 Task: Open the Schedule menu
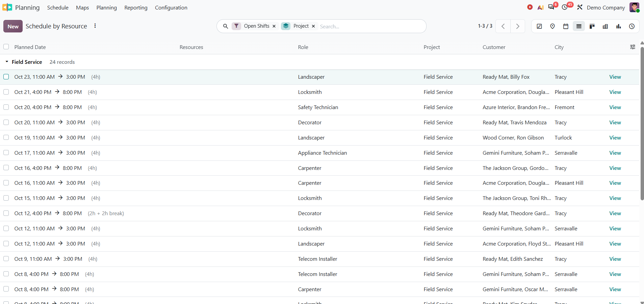[58, 7]
